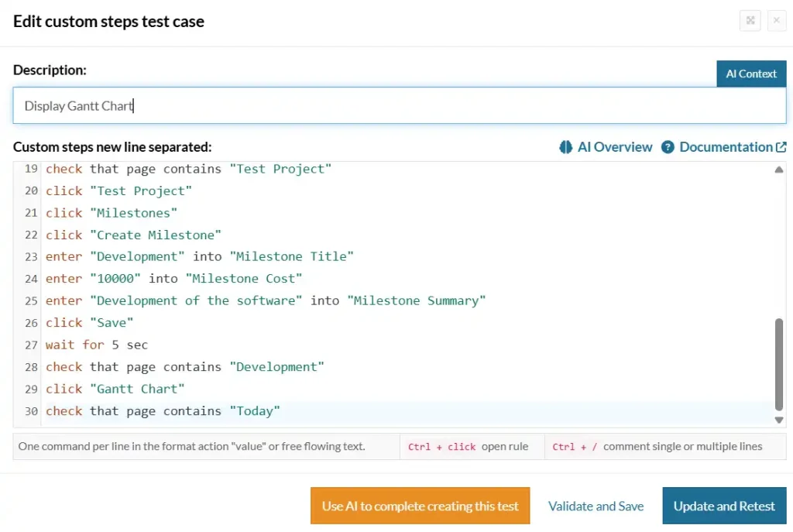Click line 19 check "Test Project" step

click(x=189, y=169)
